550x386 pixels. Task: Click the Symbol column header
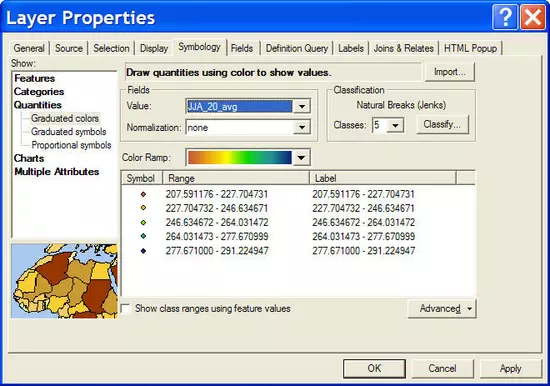click(x=142, y=178)
